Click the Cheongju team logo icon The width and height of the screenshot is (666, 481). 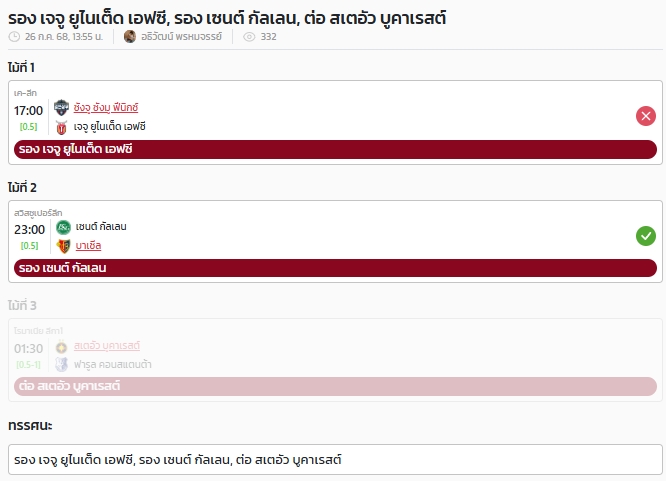point(62,108)
